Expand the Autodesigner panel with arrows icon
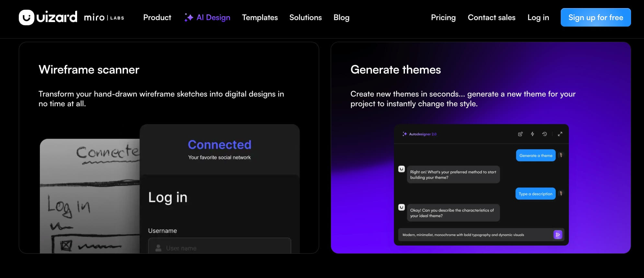The image size is (644, 278). click(x=560, y=134)
